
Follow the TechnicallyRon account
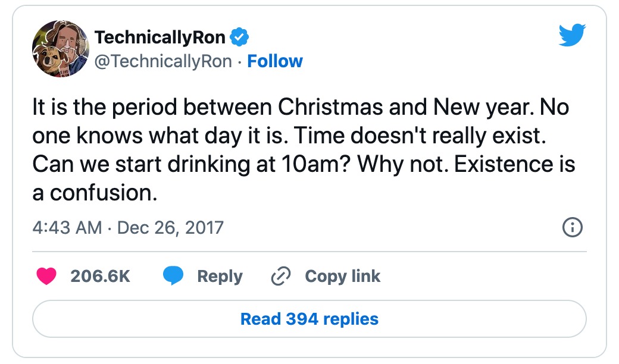(275, 61)
